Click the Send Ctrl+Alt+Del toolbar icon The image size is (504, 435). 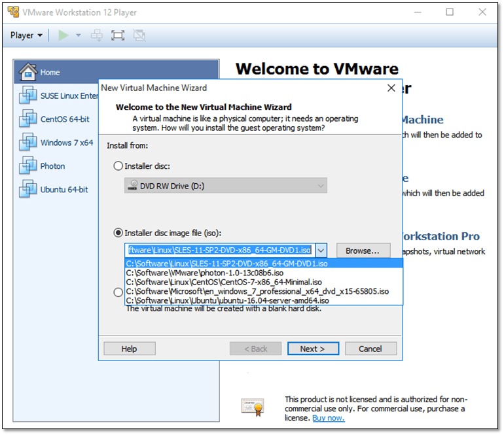coord(96,35)
